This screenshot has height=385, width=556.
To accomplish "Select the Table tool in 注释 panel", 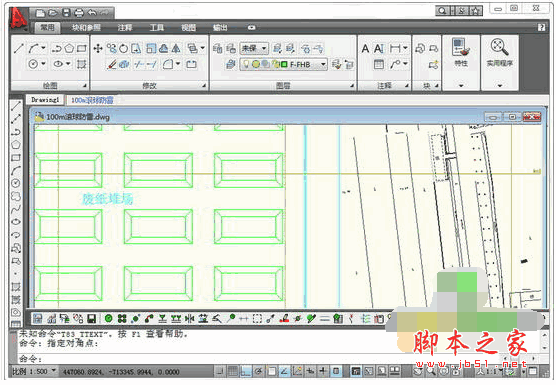I will pos(379,64).
